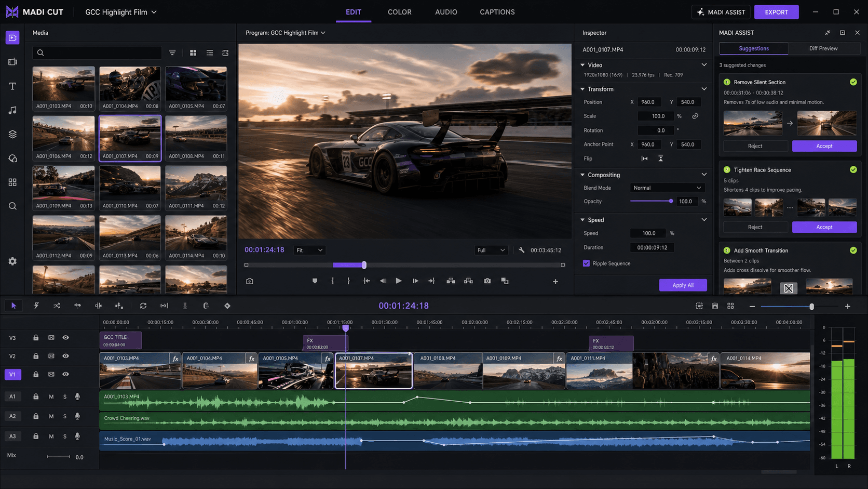The height and width of the screenshot is (489, 868).
Task: Open the Titles panel in left sidebar
Action: pyautogui.click(x=12, y=86)
